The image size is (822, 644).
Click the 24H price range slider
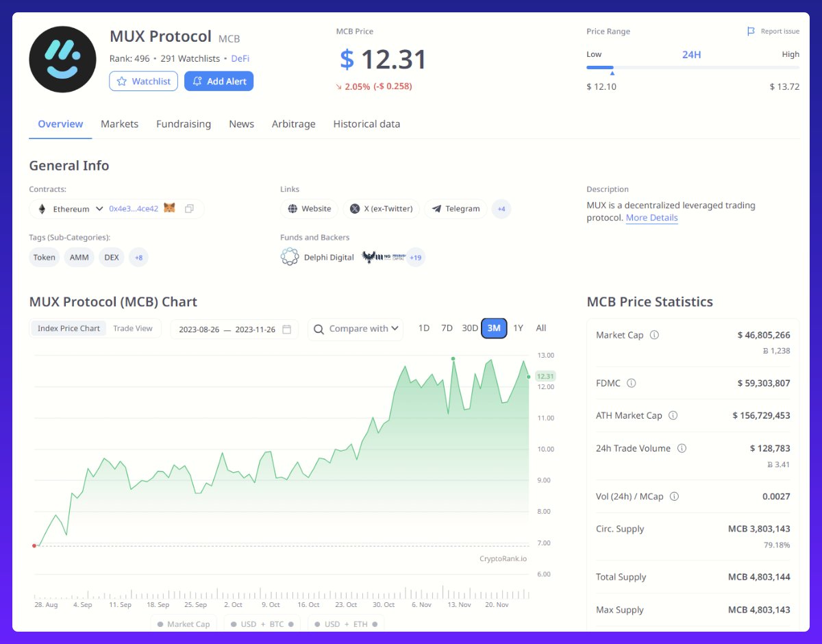coord(692,67)
